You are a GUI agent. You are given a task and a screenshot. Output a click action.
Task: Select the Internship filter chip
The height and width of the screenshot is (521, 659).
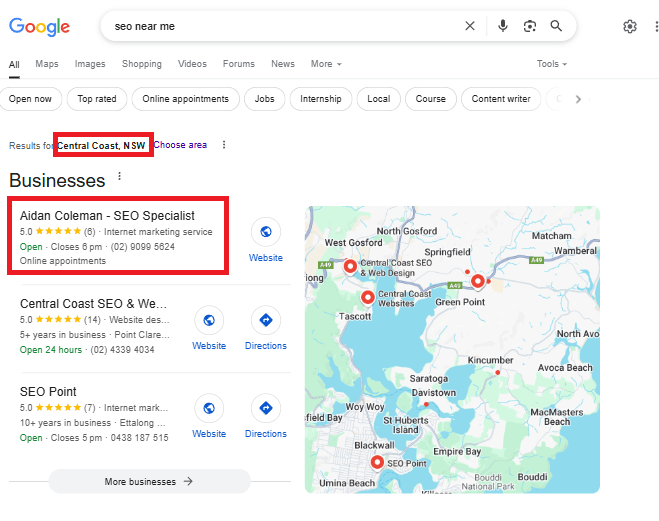click(321, 99)
